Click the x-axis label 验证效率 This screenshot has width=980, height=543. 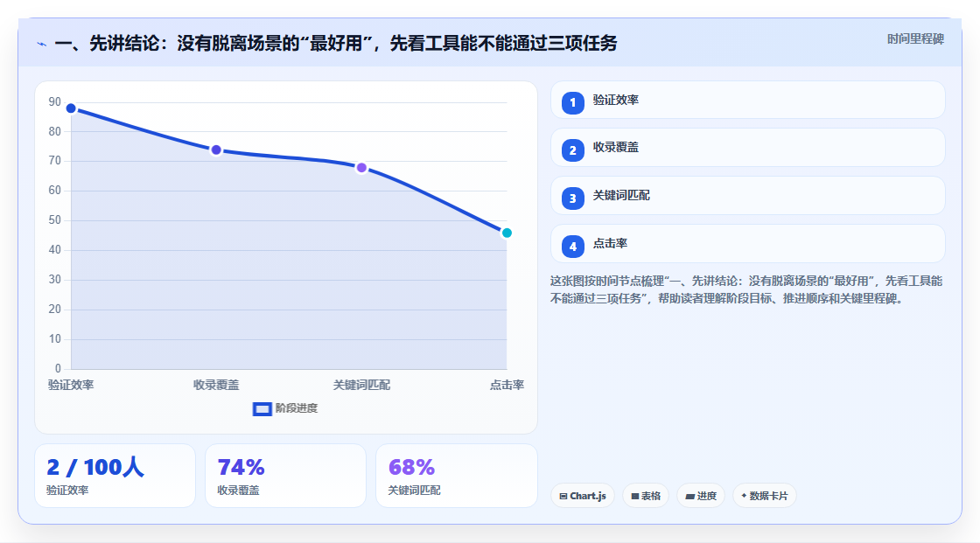[x=71, y=386]
